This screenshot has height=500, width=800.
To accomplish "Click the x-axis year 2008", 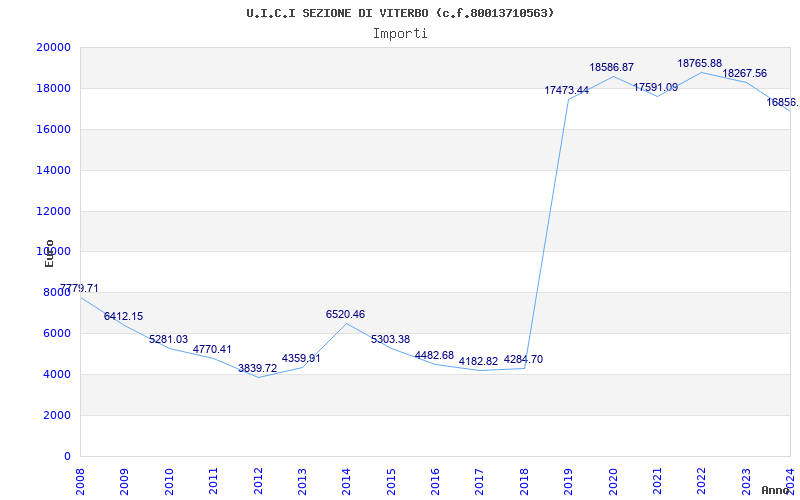I will pos(80,481).
